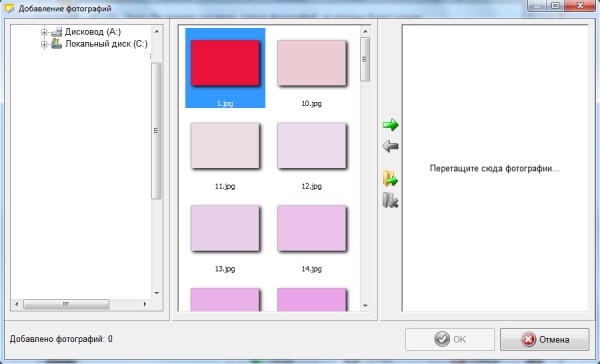Click the floppy drive (A:) icon

56,32
